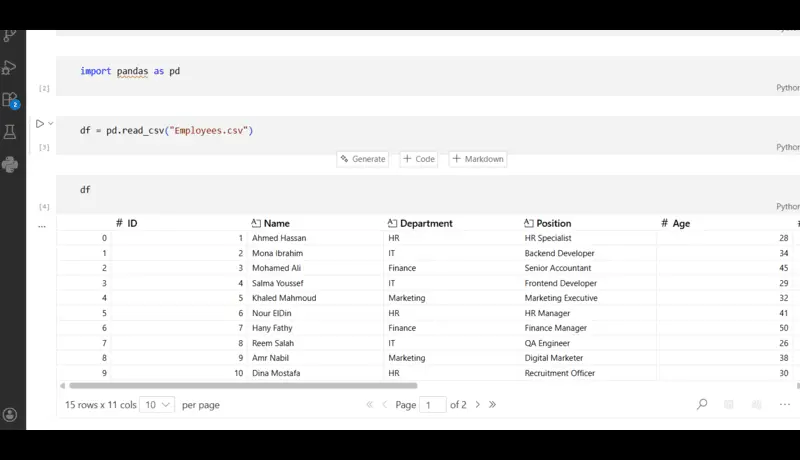
Task: Select cell Finance Manager
Action: tap(556, 328)
